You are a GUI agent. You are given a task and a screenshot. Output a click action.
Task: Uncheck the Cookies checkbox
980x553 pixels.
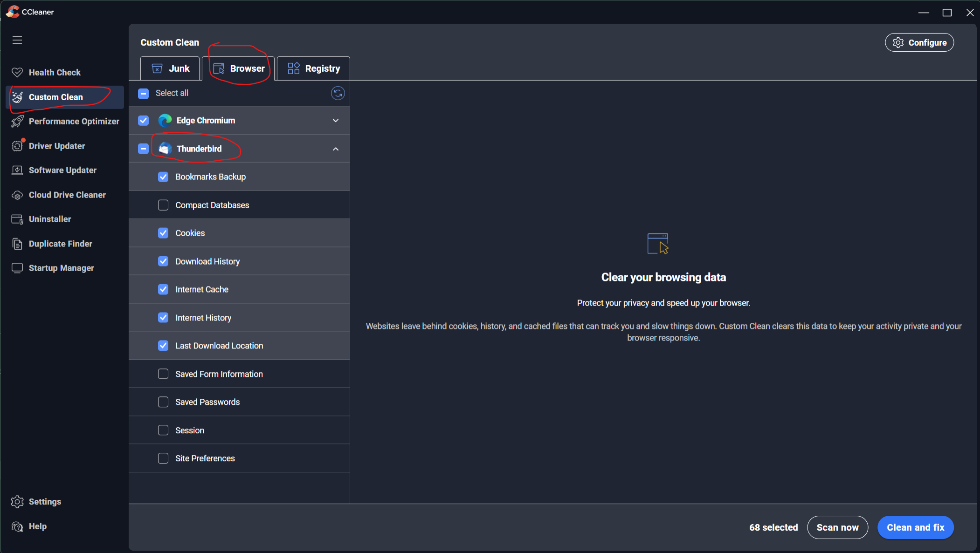point(163,233)
